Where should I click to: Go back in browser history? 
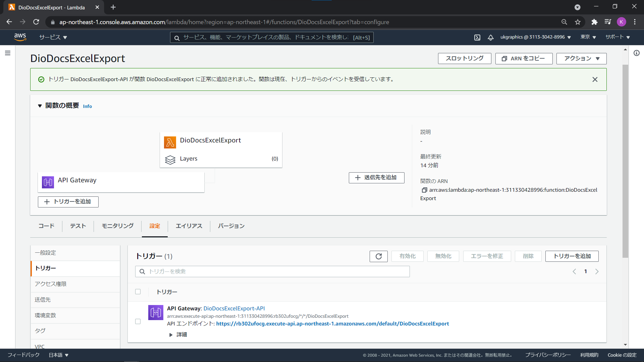(x=9, y=22)
